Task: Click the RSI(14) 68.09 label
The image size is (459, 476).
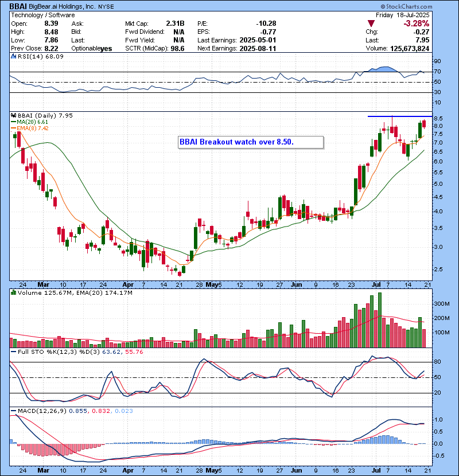Action: pyautogui.click(x=41, y=56)
